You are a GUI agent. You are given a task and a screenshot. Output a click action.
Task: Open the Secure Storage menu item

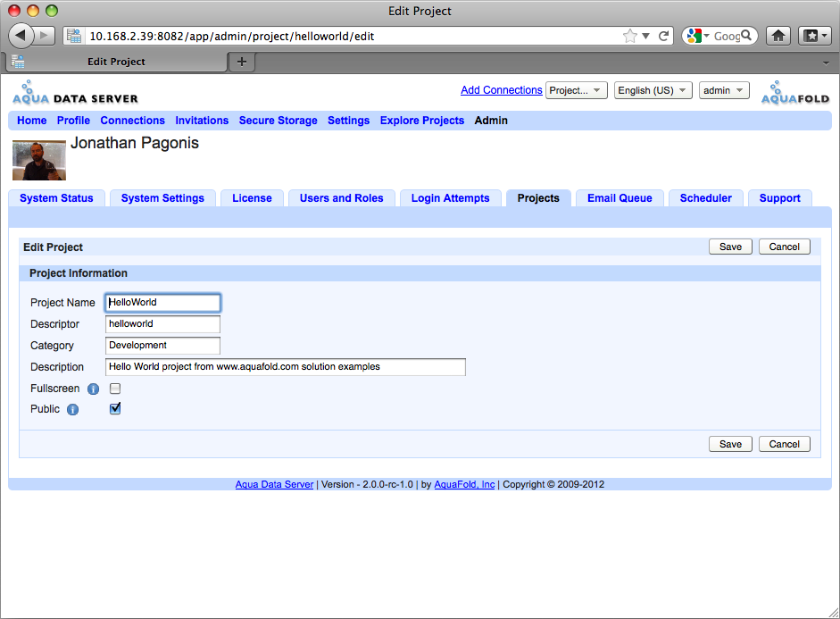coord(278,121)
